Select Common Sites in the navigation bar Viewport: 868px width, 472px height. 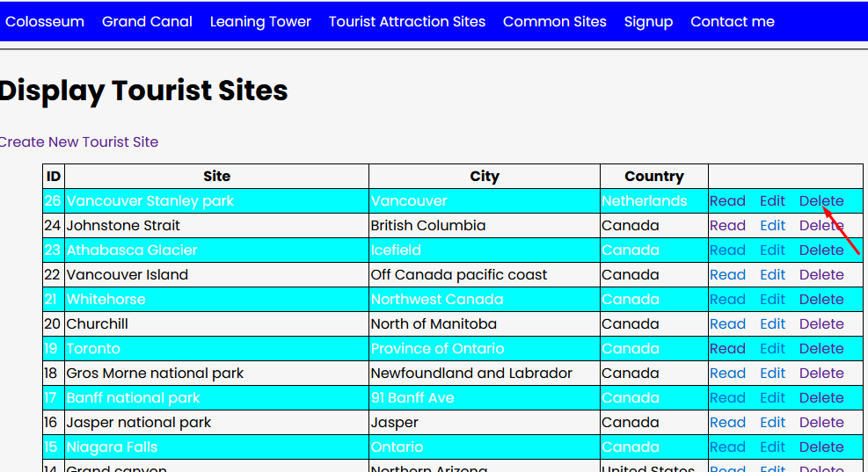tap(555, 21)
